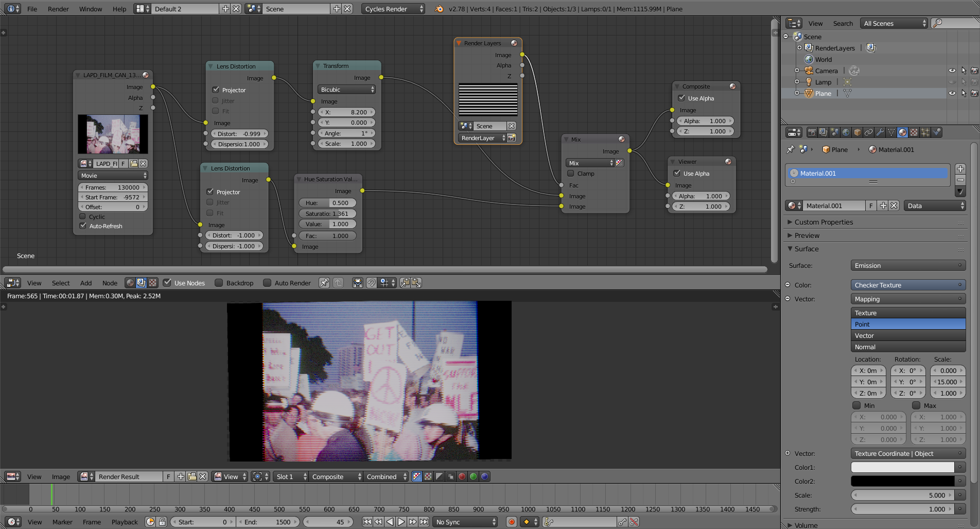
Task: Click the paste nodes from clipboard icon
Action: (x=416, y=283)
